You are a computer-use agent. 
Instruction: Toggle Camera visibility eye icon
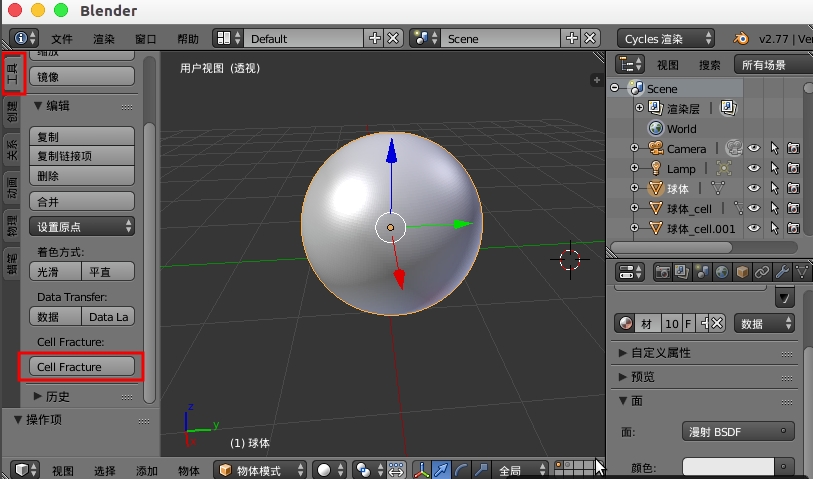click(x=754, y=149)
